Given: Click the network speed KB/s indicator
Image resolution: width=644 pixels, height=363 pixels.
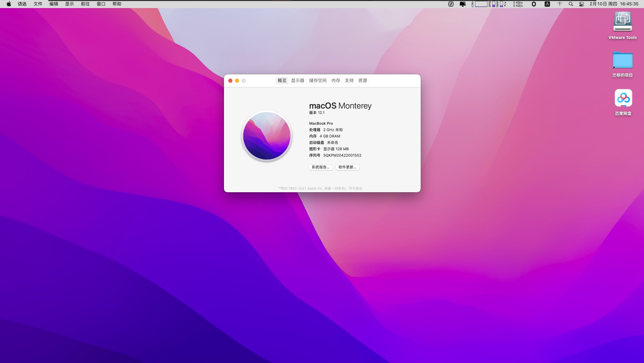Looking at the screenshot, I should (518, 4).
